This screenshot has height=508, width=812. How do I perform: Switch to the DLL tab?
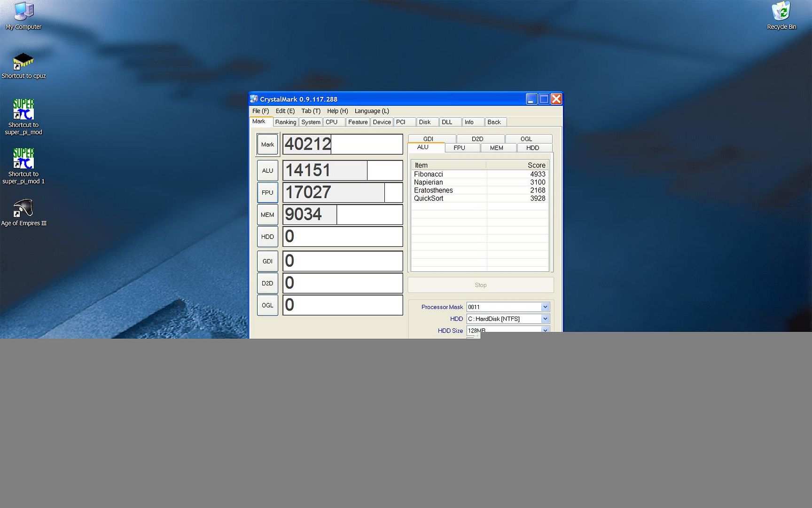pyautogui.click(x=450, y=122)
